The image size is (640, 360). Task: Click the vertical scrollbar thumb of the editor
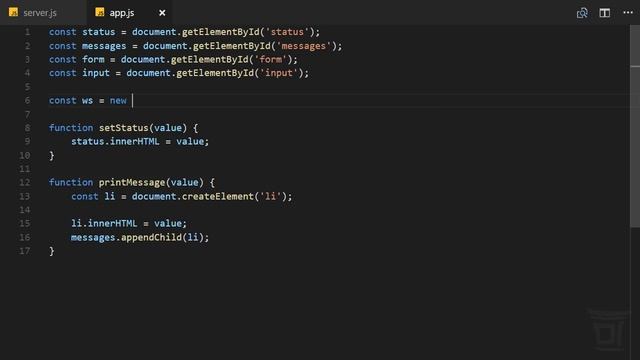coord(635,126)
